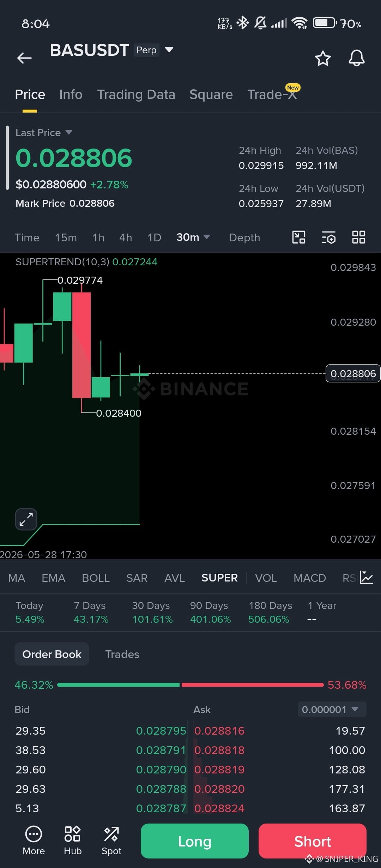Open the chart layout split-view icon
This screenshot has height=868, width=381.
pos(299,237)
